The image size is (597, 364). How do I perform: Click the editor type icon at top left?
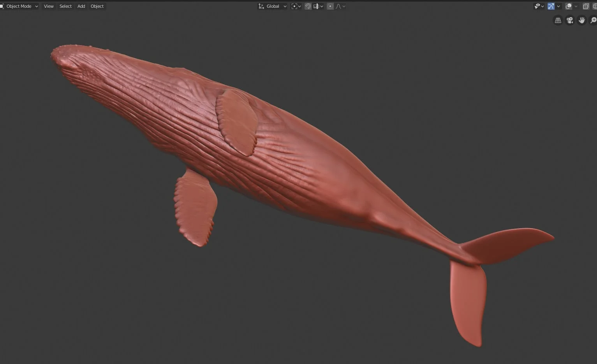click(x=3, y=6)
